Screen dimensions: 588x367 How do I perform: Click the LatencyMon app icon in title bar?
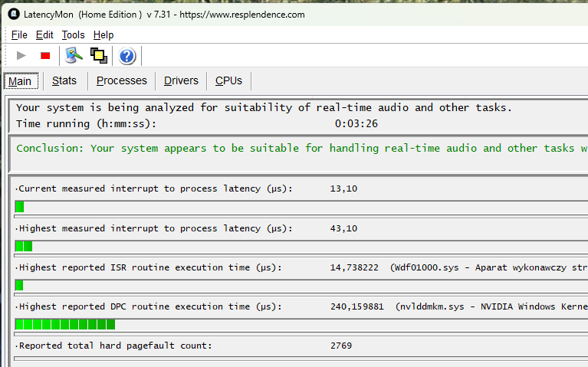(13, 15)
